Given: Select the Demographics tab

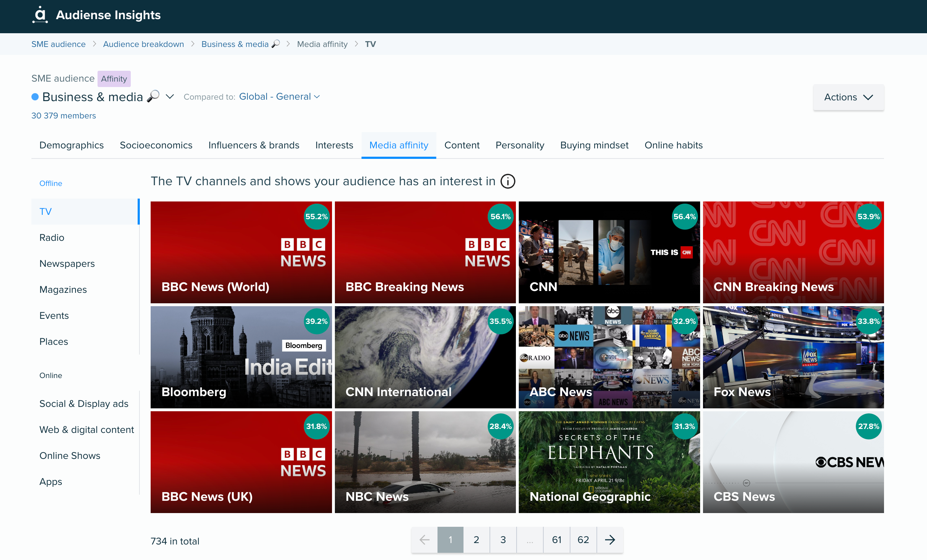Looking at the screenshot, I should pos(71,145).
